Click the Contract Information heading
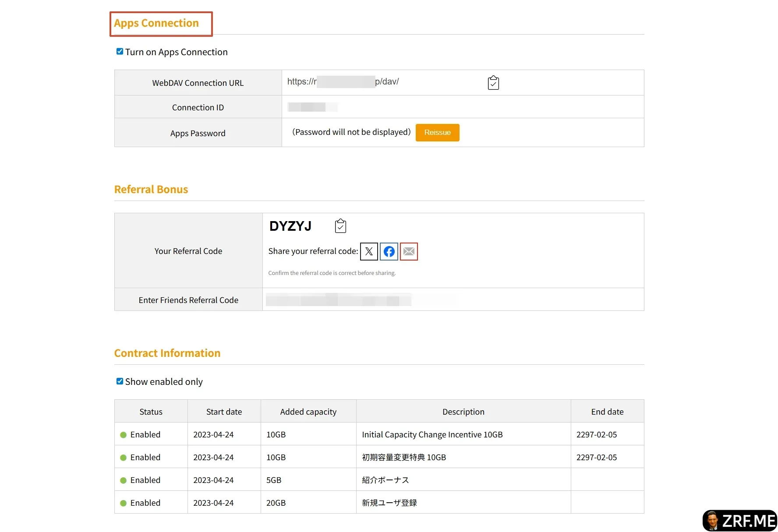Screen dimensions: 778x532 point(167,353)
